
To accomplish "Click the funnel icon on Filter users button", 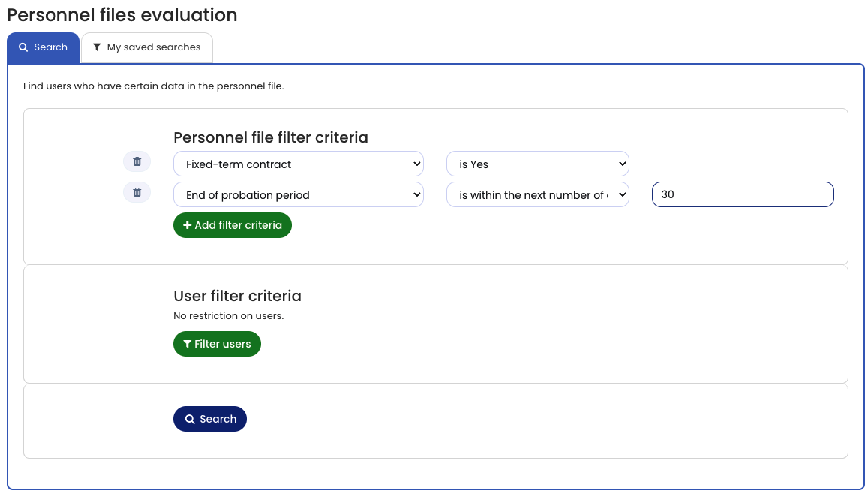I will [x=187, y=344].
